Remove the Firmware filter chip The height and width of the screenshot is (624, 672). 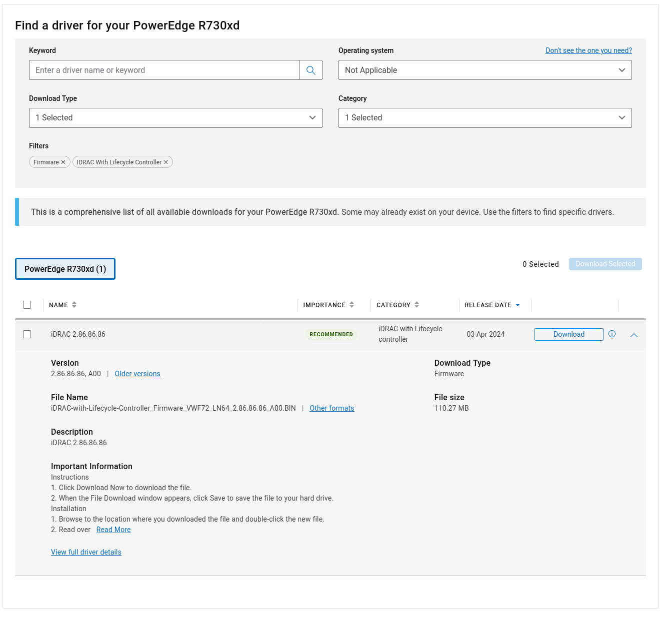63,162
